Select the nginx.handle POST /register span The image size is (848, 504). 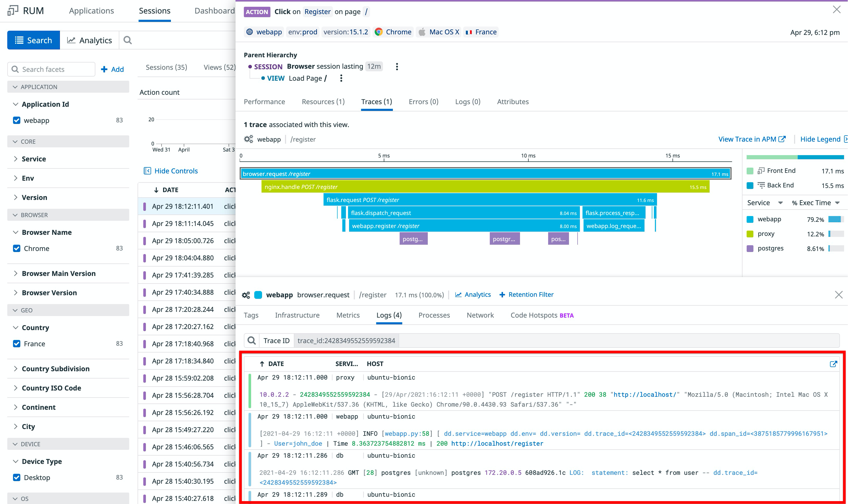click(485, 187)
